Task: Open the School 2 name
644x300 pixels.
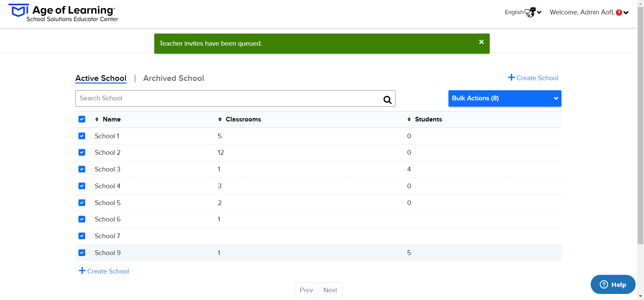Action: click(x=108, y=152)
